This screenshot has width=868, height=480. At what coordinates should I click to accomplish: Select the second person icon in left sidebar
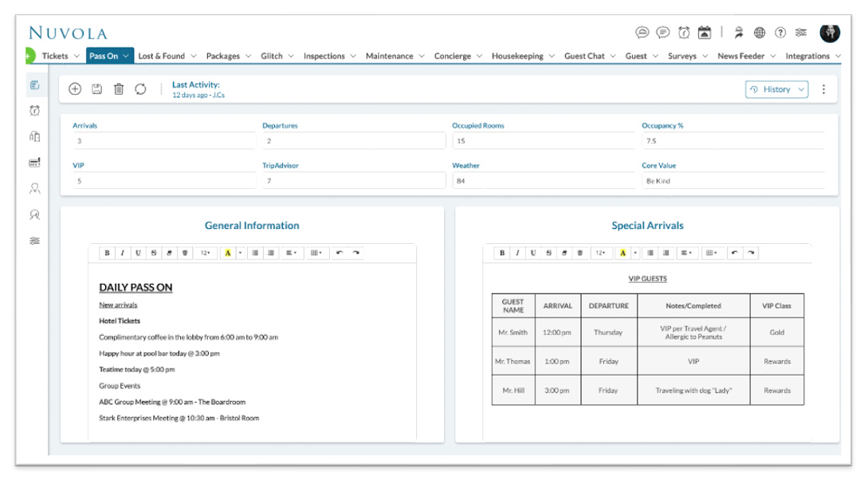click(x=34, y=214)
